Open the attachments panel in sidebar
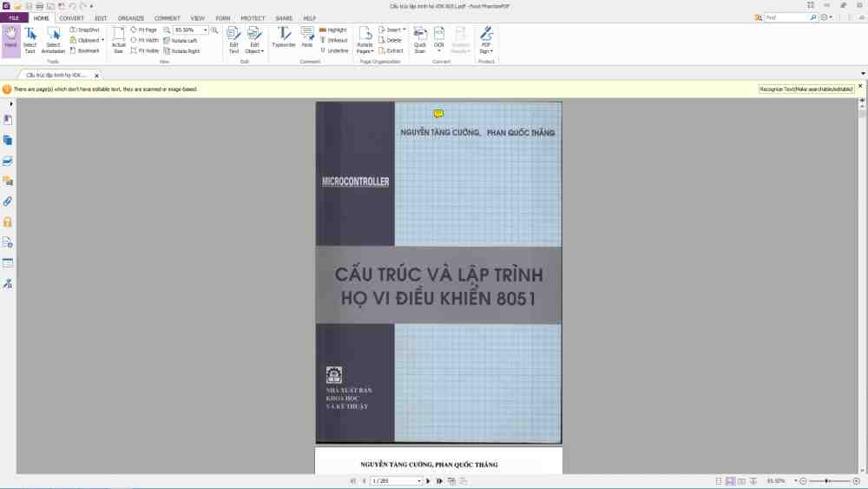This screenshot has height=489, width=868. pyautogui.click(x=8, y=201)
